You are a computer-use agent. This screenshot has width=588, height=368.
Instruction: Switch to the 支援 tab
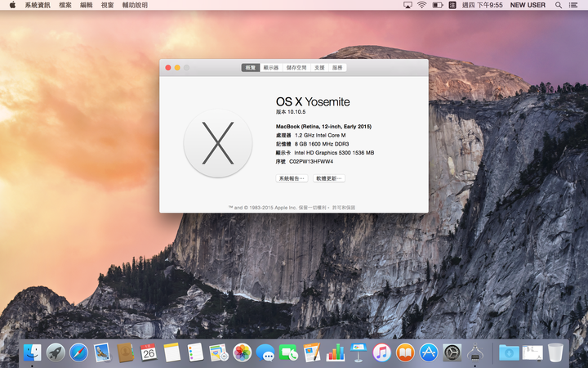(x=319, y=68)
